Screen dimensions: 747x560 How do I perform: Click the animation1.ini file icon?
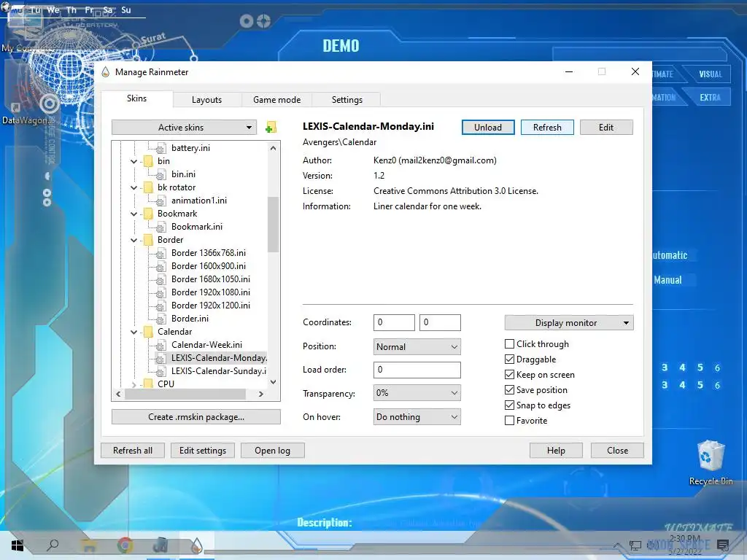[x=161, y=201]
